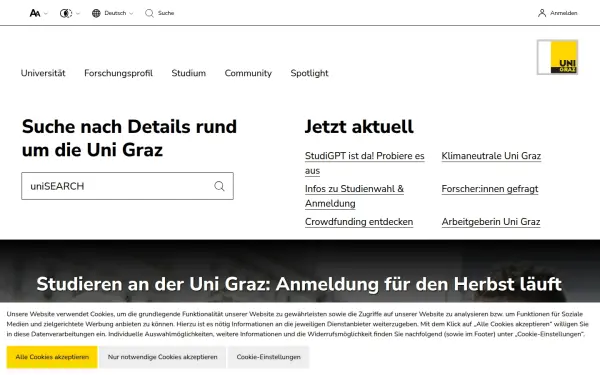Open the Crowdfunding entdecken link
The height and width of the screenshot is (375, 600).
pos(359,222)
